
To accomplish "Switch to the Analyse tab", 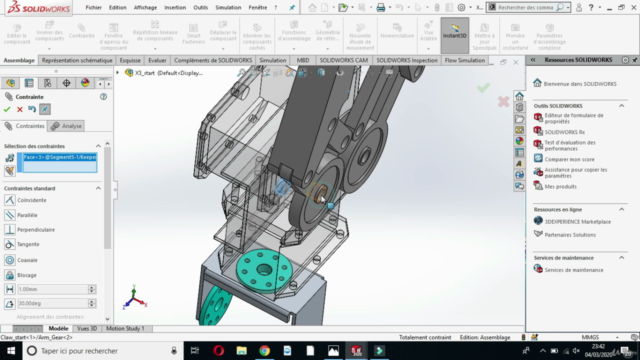I will pos(67,126).
